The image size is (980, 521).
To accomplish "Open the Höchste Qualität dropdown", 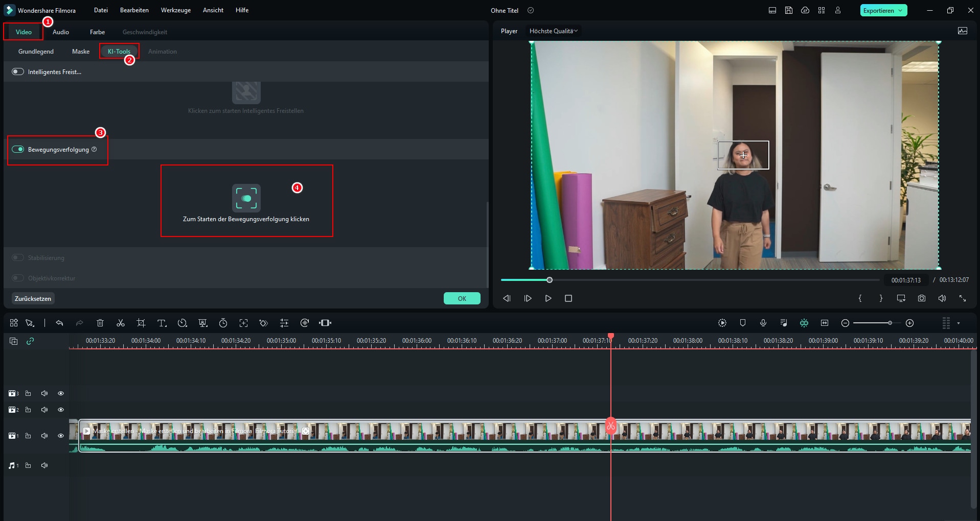I will 554,31.
